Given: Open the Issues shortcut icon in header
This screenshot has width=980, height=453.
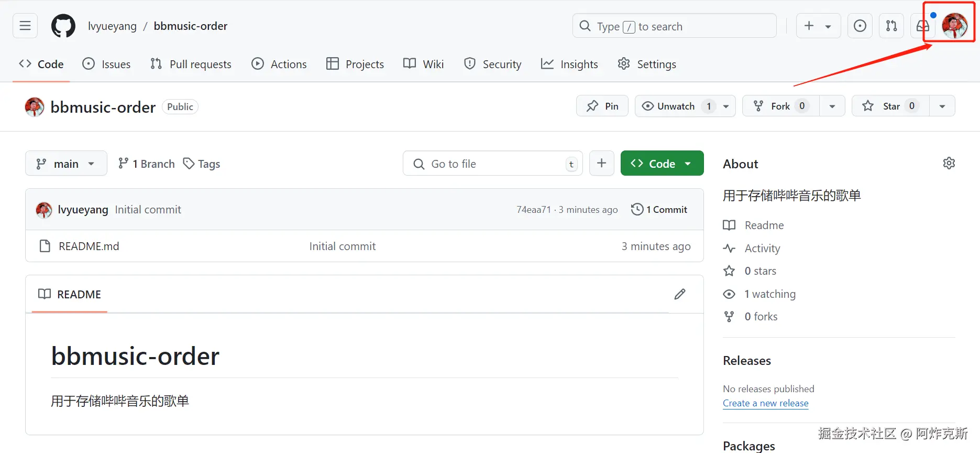Looking at the screenshot, I should (860, 26).
